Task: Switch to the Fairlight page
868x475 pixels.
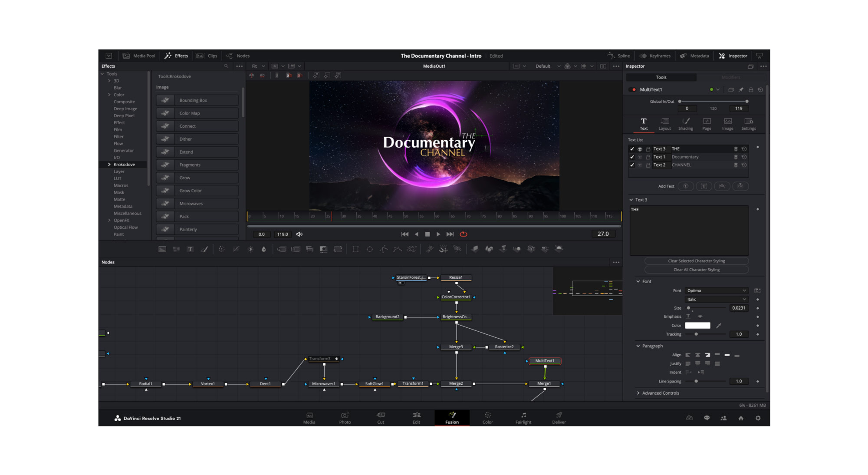Action: coord(523,418)
